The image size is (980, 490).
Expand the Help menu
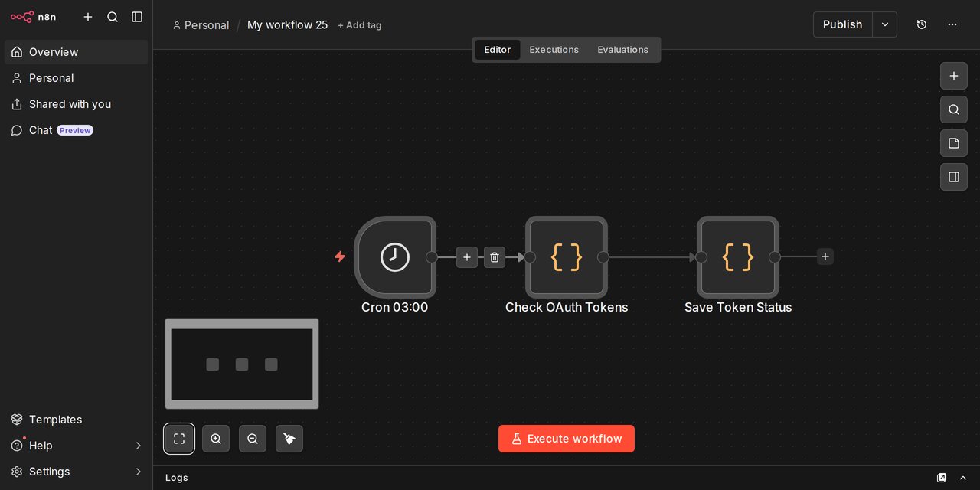tap(76, 446)
